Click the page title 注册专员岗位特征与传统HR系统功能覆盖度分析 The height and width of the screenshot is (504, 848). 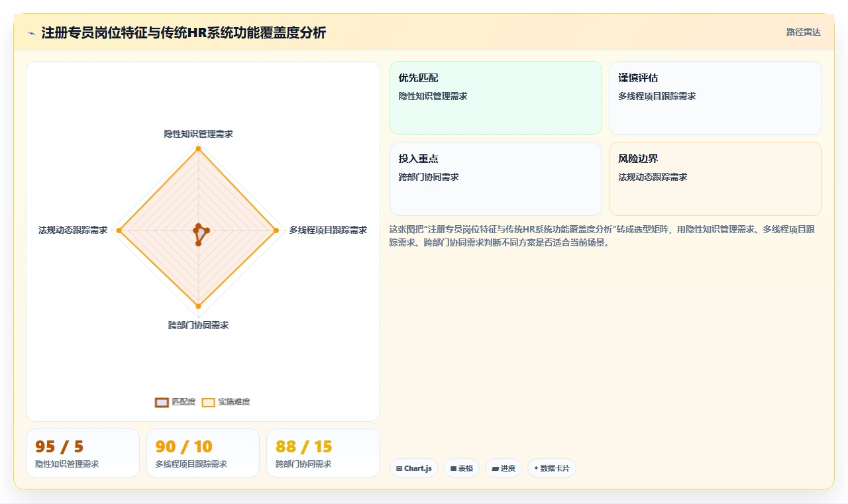pyautogui.click(x=184, y=32)
